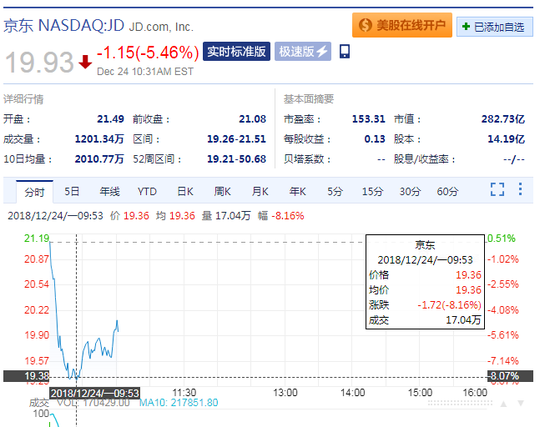Click the red down arrow price indicator
This screenshot has height=427, width=550.
pos(85,62)
